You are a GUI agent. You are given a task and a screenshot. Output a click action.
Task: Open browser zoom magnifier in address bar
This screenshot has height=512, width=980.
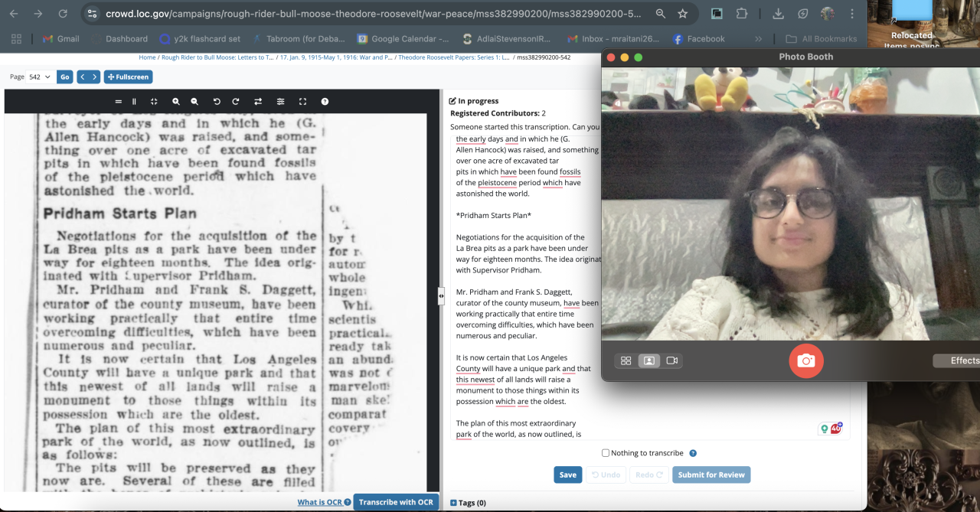661,14
